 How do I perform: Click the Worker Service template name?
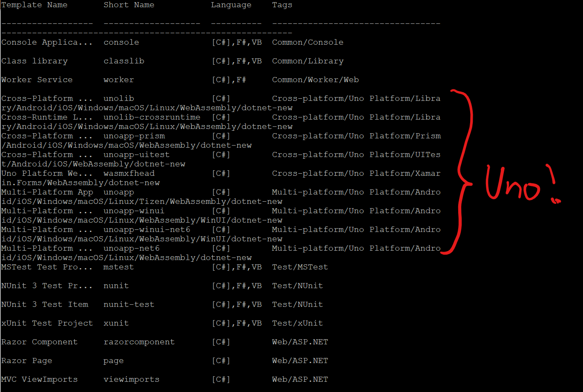[37, 80]
